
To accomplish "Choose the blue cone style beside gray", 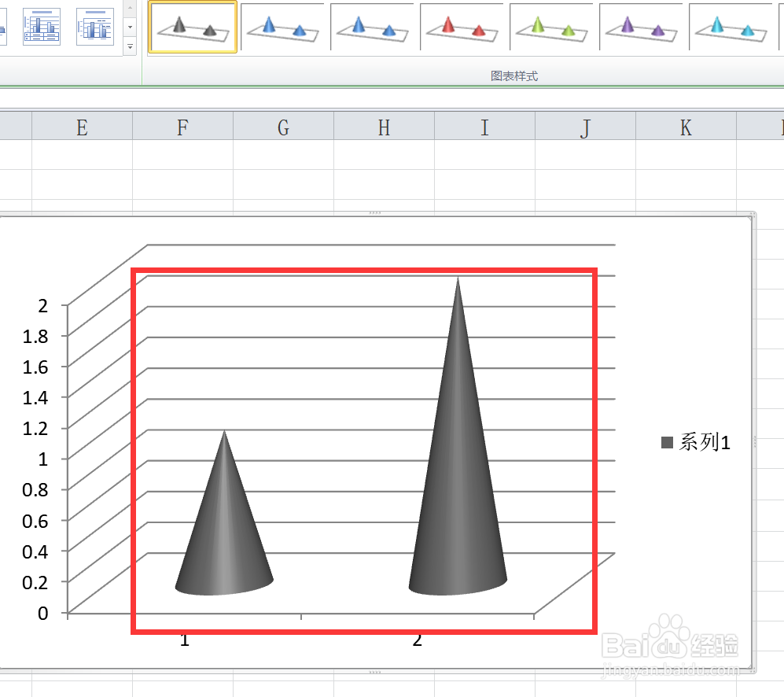I will coord(282,27).
